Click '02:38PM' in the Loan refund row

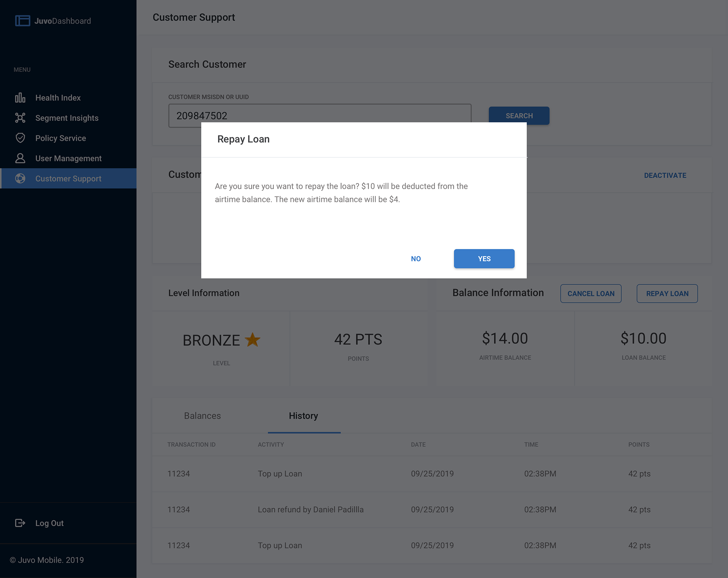[540, 509]
